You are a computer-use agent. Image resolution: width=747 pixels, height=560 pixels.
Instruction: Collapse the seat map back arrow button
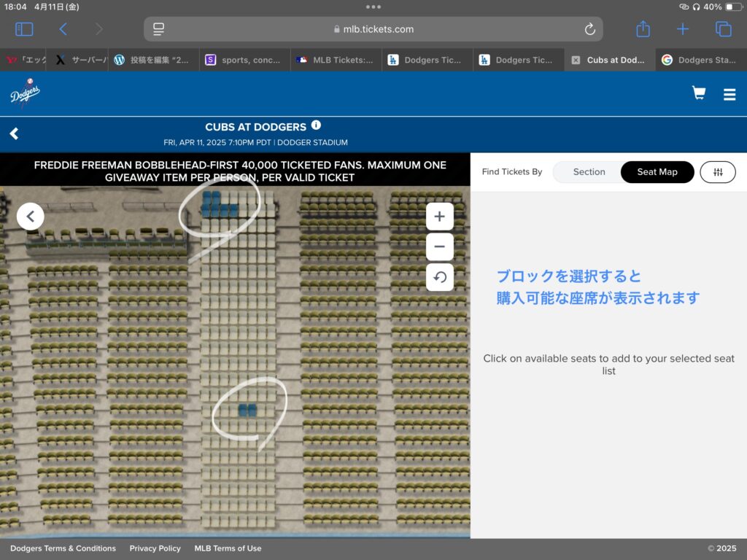coord(31,217)
